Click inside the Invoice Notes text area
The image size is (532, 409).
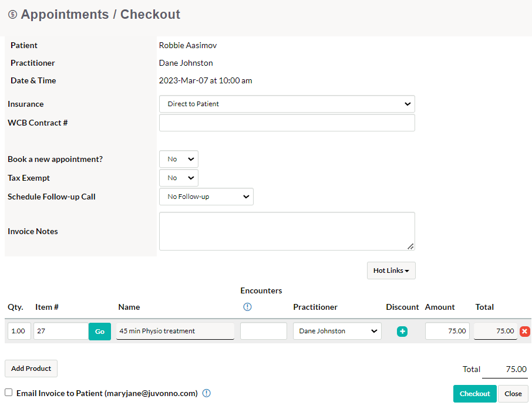[287, 231]
